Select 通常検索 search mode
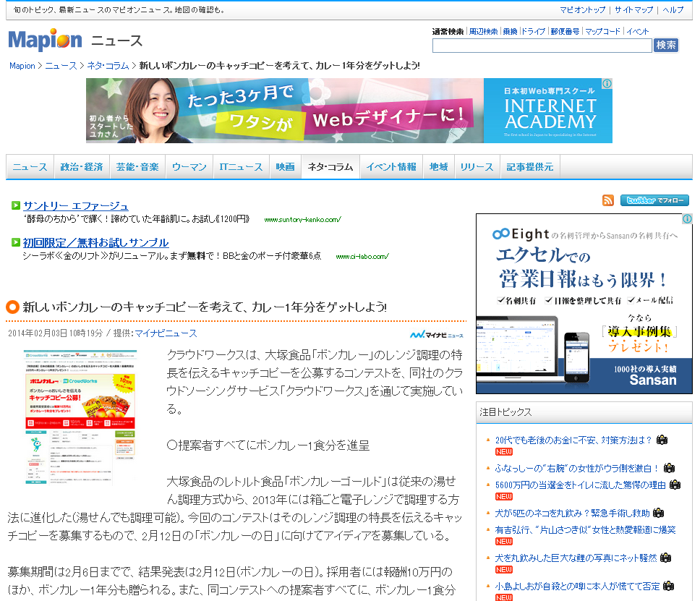 click(x=448, y=31)
